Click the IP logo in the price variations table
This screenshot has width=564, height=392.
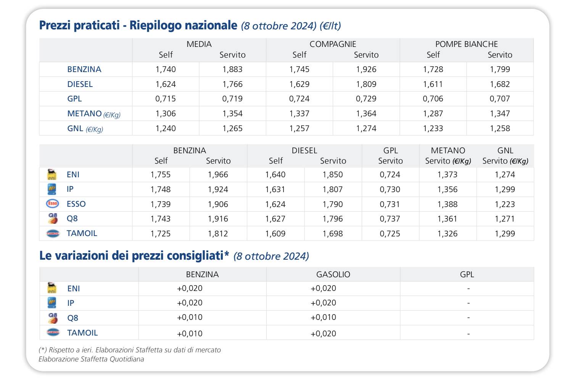click(x=52, y=303)
